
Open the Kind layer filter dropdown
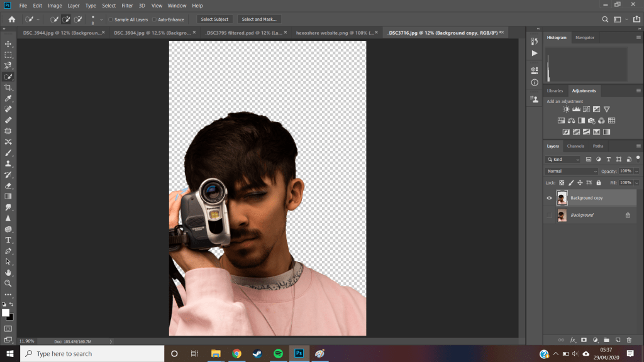tap(563, 160)
